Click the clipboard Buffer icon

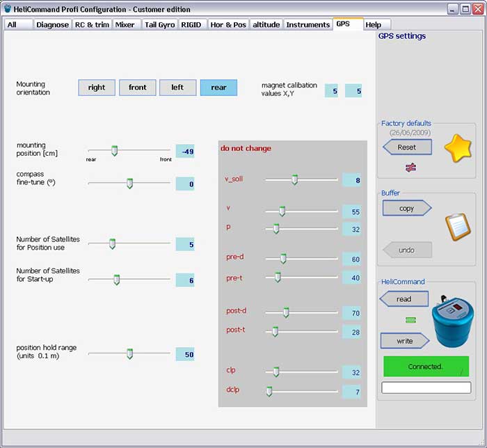point(458,227)
